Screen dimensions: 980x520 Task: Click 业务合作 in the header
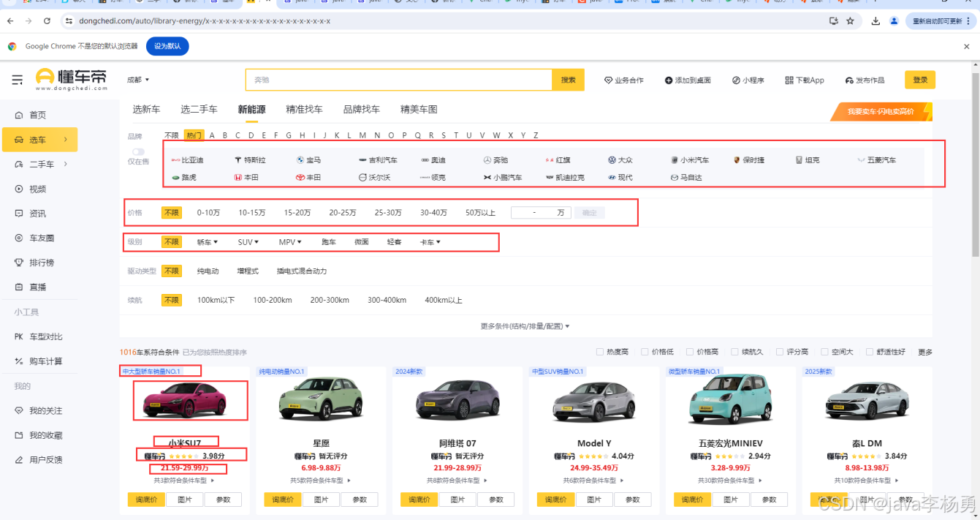(624, 80)
